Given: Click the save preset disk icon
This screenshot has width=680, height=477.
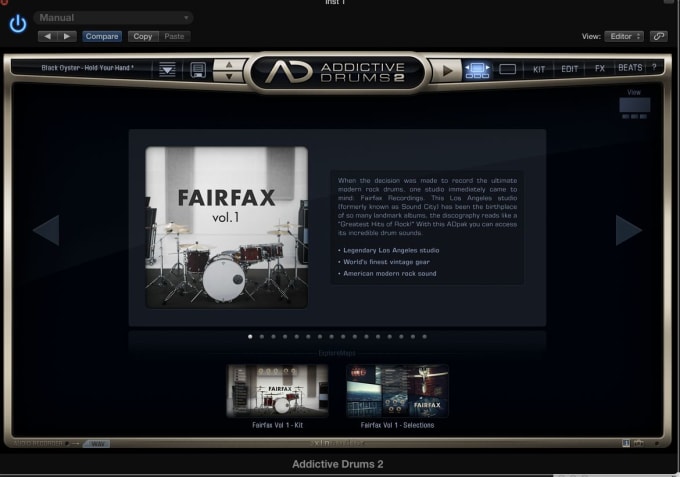Looking at the screenshot, I should (x=198, y=69).
